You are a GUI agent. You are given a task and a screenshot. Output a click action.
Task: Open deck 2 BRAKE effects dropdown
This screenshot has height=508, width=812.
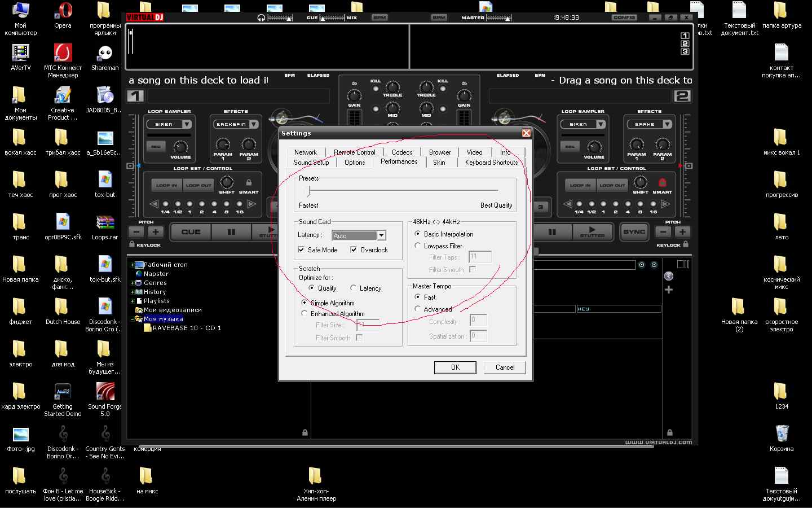(667, 124)
